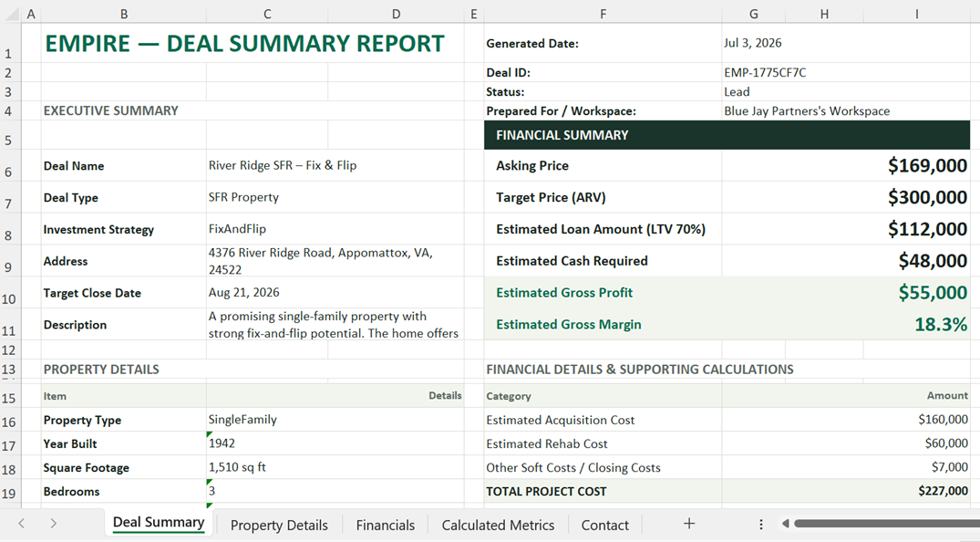Image resolution: width=980 pixels, height=542 pixels.
Task: Select Estimated Gross Profit value $55,000
Action: click(x=933, y=292)
